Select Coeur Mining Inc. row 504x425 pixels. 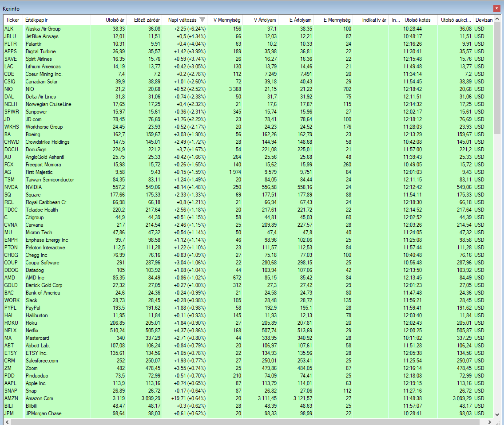tap(249, 74)
